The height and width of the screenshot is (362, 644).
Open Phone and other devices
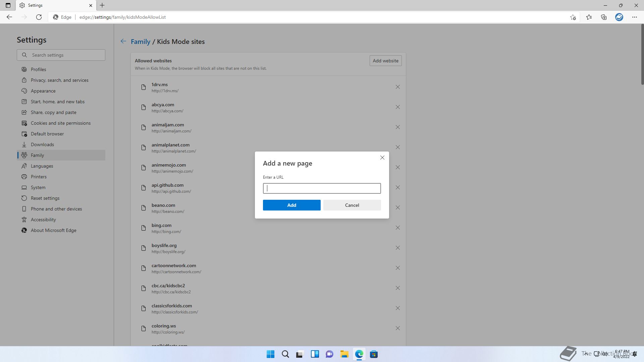(61, 209)
